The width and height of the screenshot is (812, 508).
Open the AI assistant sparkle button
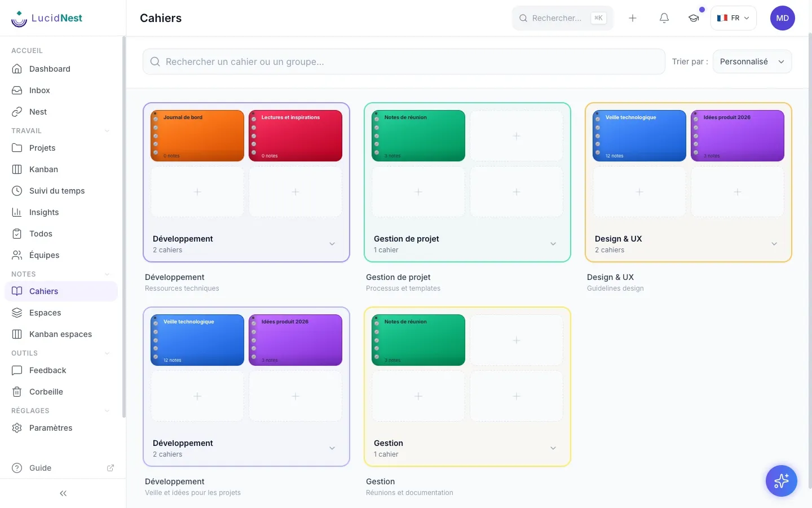tap(782, 481)
